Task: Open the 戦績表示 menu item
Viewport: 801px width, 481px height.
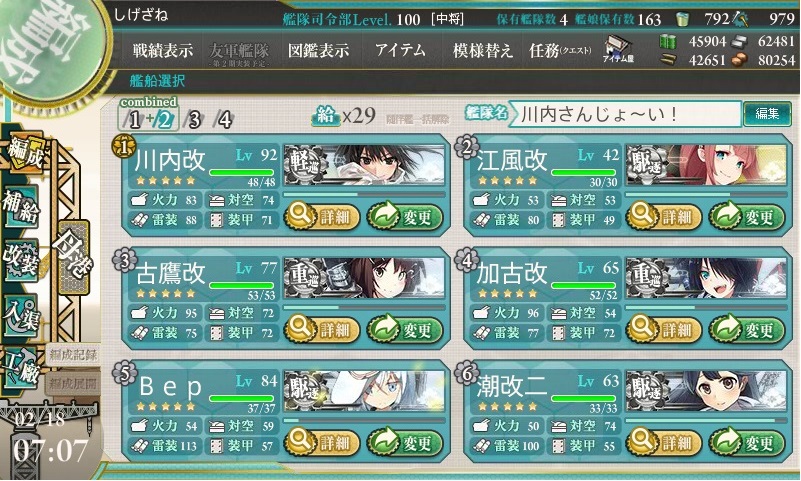Action: click(162, 50)
